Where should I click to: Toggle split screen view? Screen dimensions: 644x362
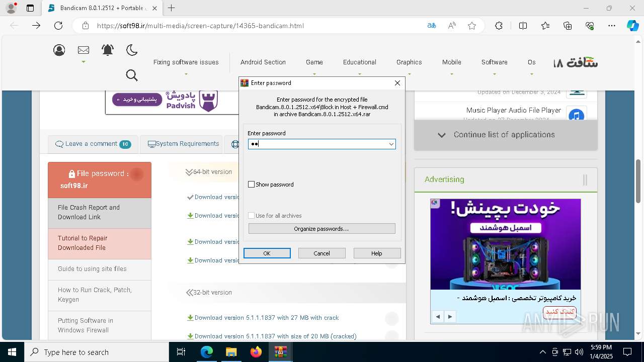pyautogui.click(x=523, y=26)
